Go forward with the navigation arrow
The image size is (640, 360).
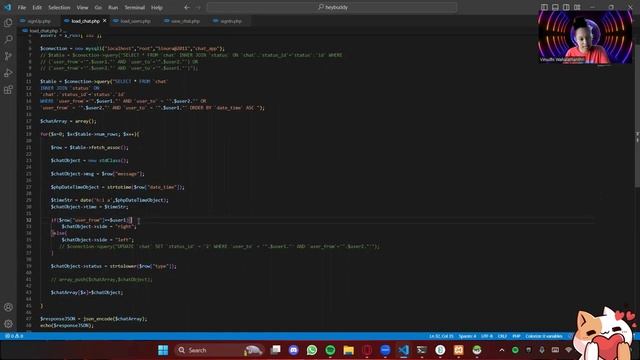(198, 7)
